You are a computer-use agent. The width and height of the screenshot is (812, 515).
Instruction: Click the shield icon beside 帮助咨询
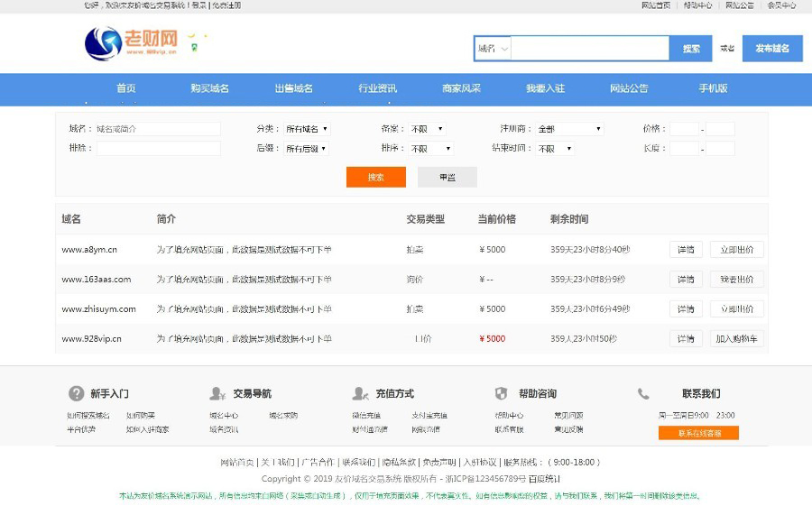[502, 393]
